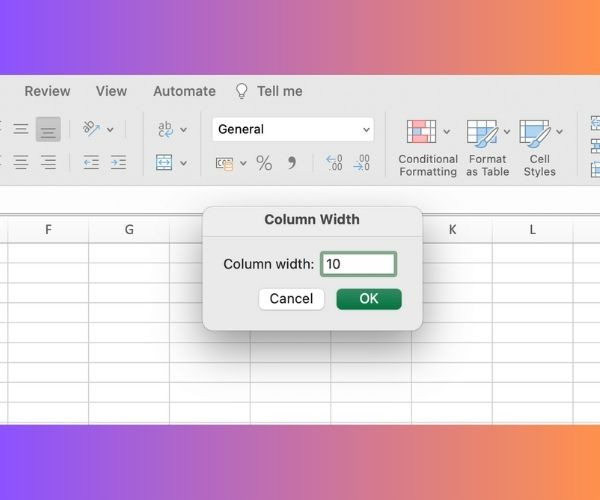600x500 pixels.
Task: Select column F header
Action: tap(48, 230)
